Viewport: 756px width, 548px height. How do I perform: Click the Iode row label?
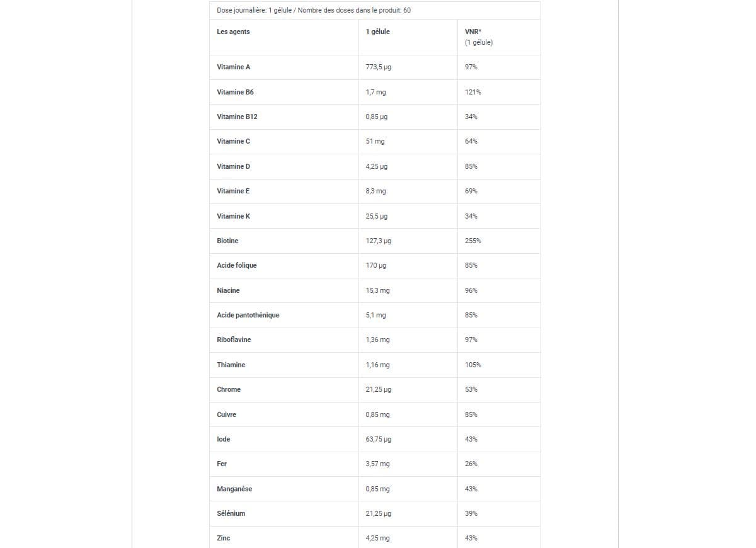pos(223,439)
